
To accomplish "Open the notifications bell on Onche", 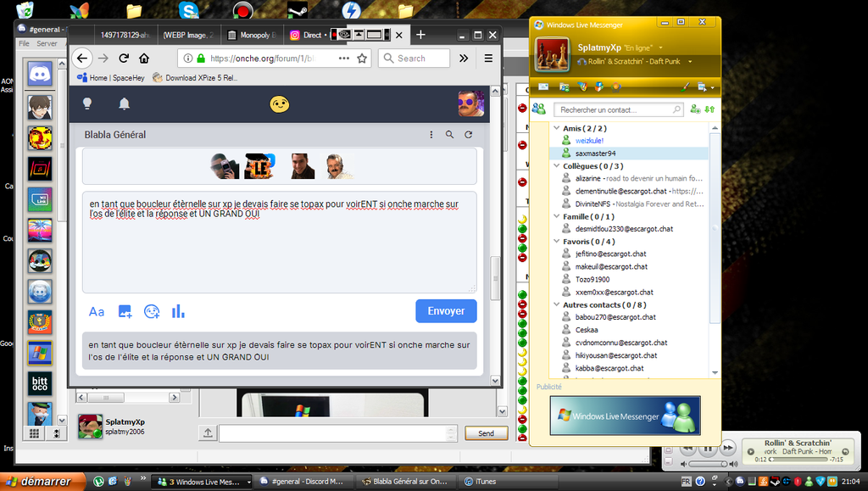I will pos(124,104).
